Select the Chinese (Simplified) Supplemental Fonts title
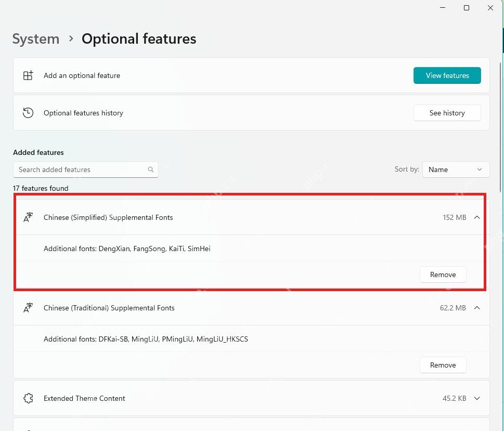Screen dimensions: 504x431 [108, 218]
